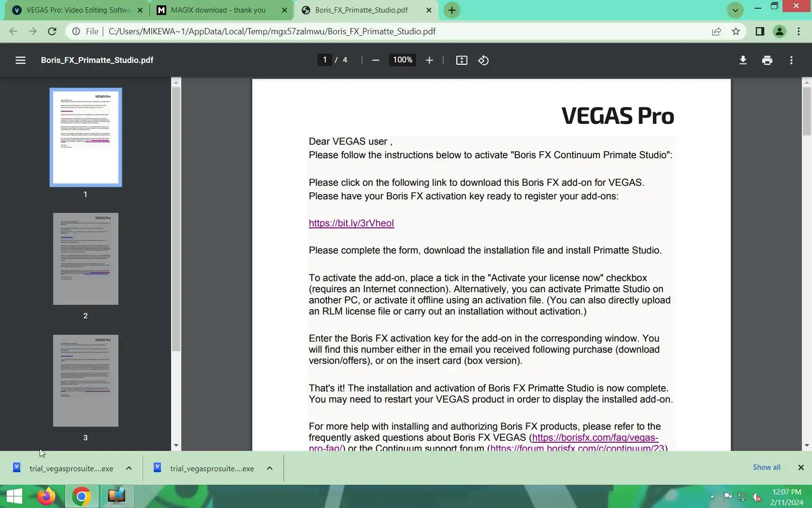This screenshot has height=508, width=812.
Task: Click the document vertical scrollbar thumb
Action: [807, 111]
